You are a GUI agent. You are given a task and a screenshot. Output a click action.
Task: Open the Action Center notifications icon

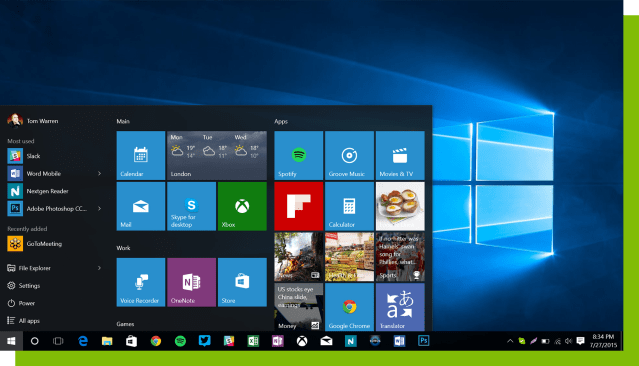tap(580, 341)
